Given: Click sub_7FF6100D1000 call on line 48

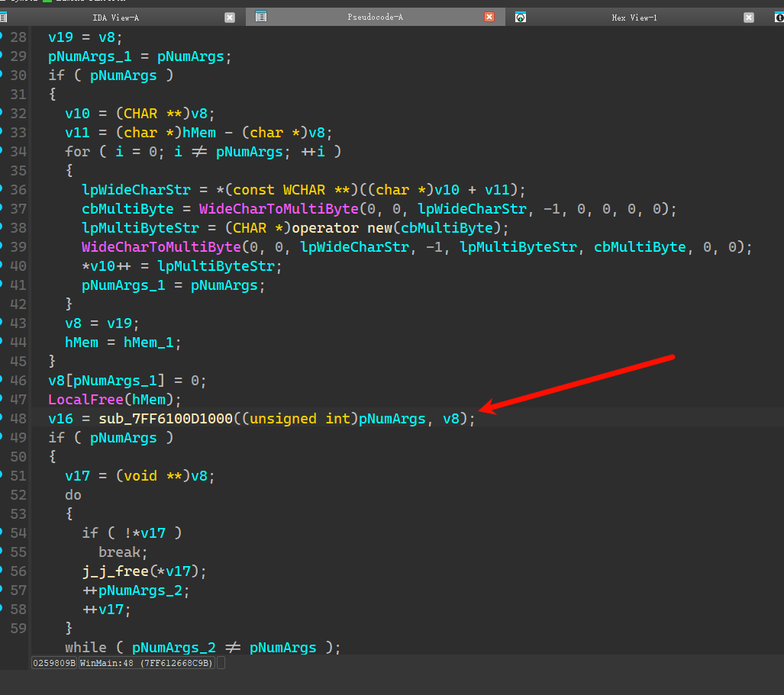Looking at the screenshot, I should [x=166, y=419].
